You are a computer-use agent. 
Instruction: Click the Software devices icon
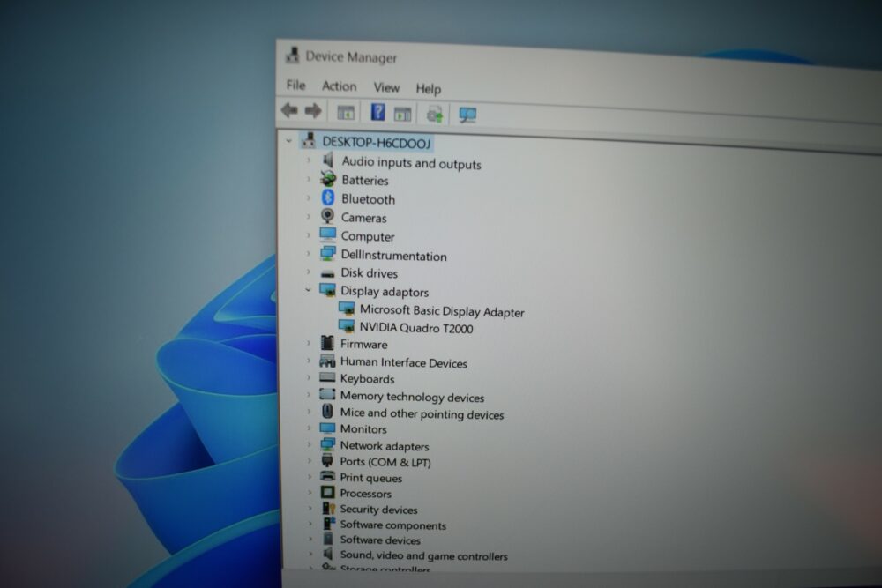pyautogui.click(x=328, y=539)
